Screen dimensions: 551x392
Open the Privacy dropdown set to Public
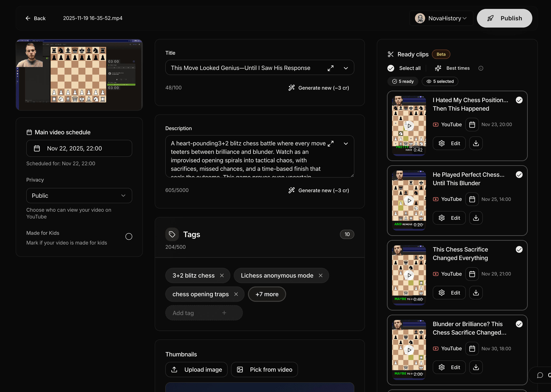(79, 196)
